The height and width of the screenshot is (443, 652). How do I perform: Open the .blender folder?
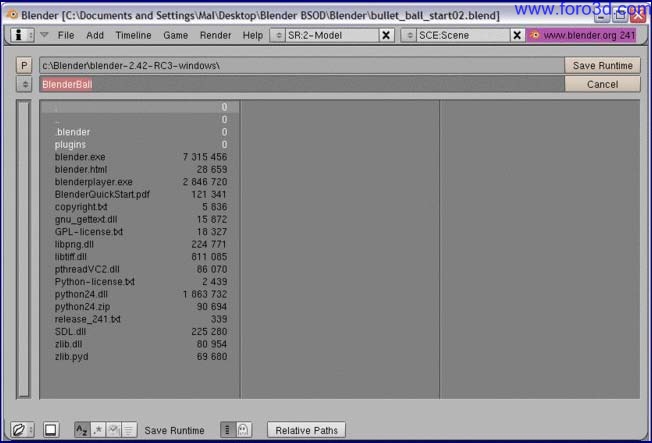(140, 132)
